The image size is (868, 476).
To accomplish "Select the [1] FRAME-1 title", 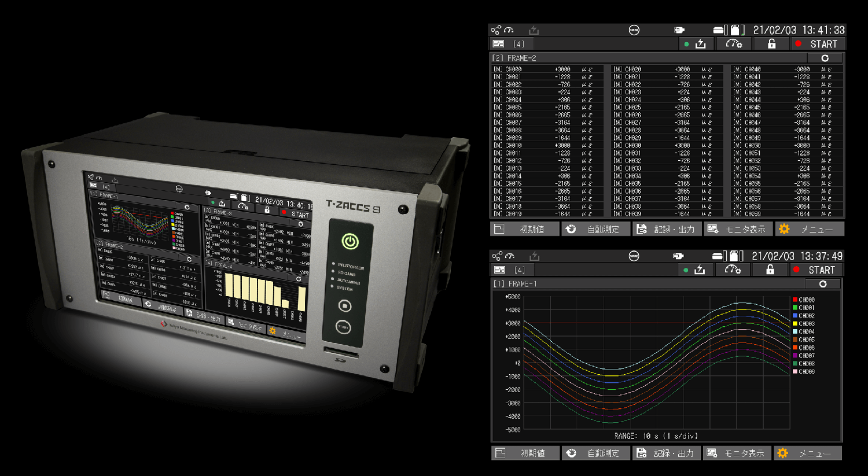I will click(515, 284).
